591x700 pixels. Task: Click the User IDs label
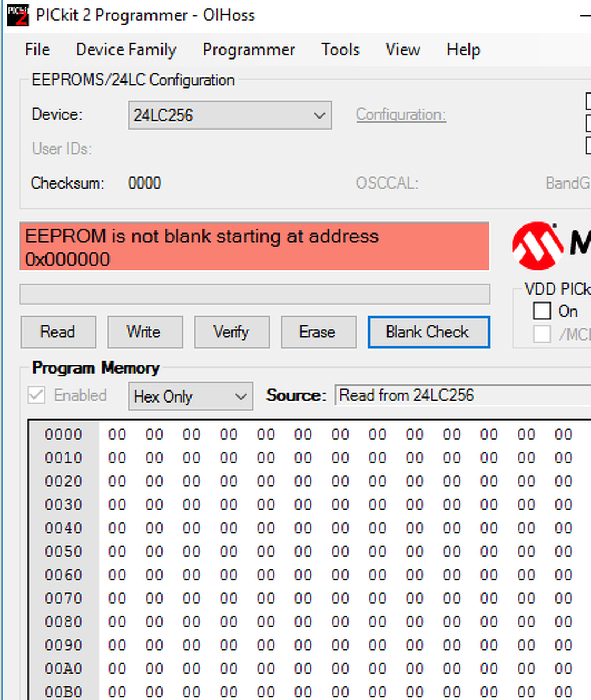[x=62, y=149]
